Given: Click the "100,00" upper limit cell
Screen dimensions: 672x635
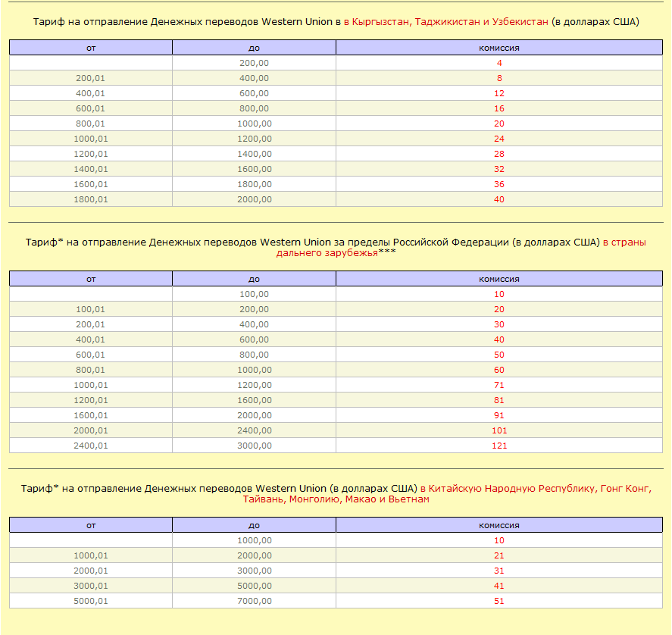Looking at the screenshot, I should (254, 294).
